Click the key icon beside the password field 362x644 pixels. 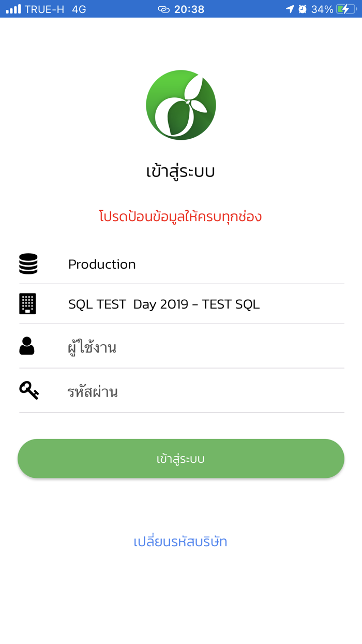(x=28, y=391)
